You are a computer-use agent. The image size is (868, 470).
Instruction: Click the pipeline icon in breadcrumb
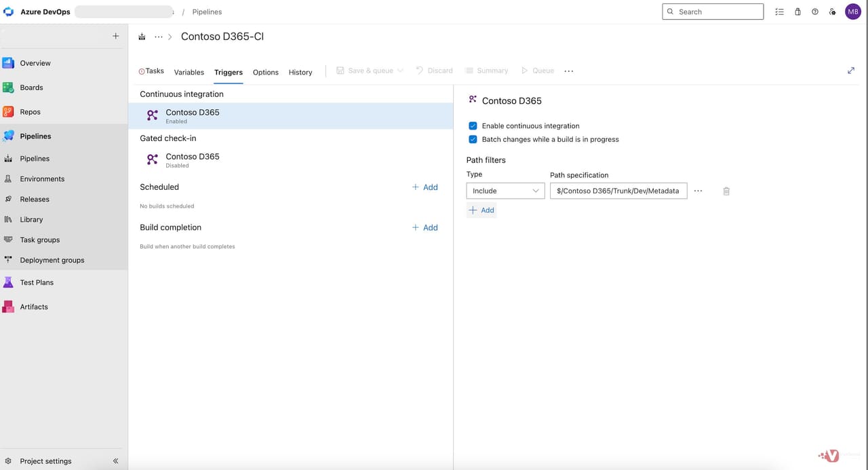(x=142, y=37)
